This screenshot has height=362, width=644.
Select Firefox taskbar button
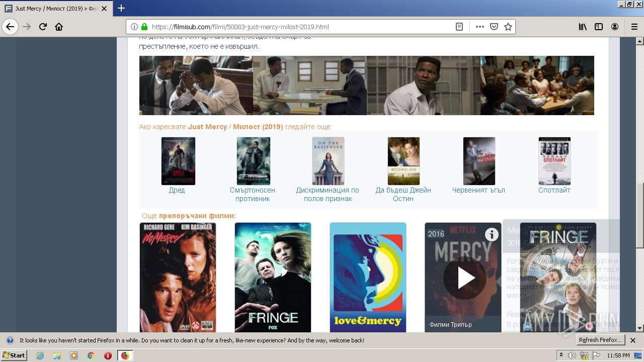pos(125,355)
